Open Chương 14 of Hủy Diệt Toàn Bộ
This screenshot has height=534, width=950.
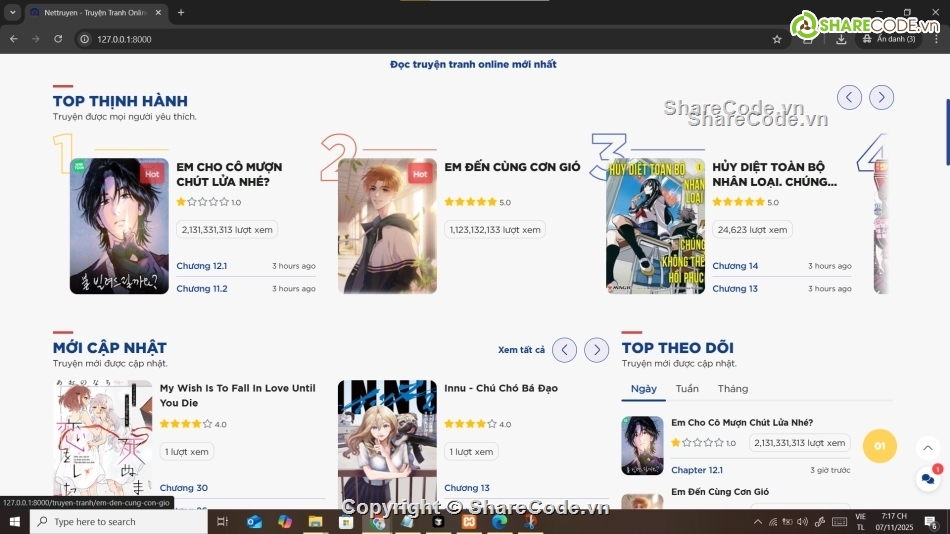(735, 266)
